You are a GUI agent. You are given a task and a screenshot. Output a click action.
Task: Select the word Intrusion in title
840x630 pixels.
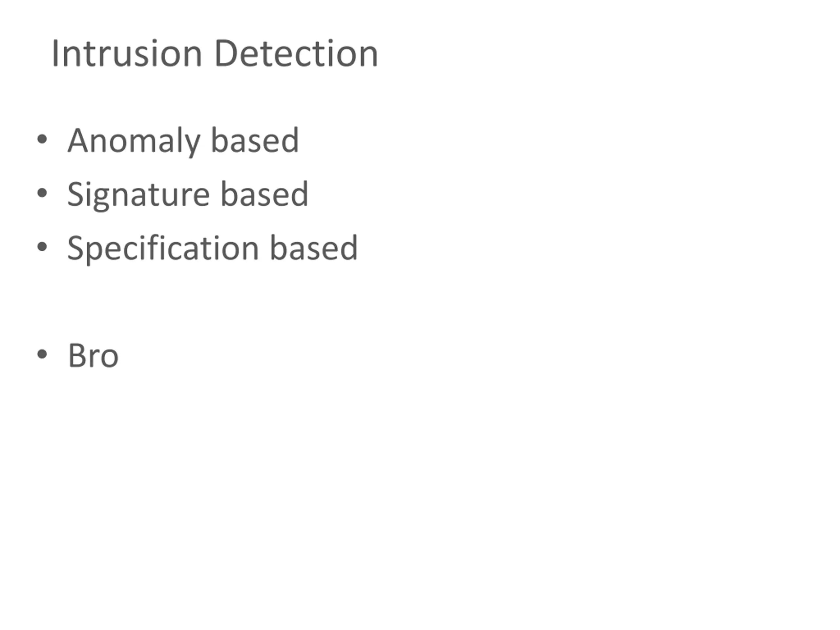[x=127, y=53]
